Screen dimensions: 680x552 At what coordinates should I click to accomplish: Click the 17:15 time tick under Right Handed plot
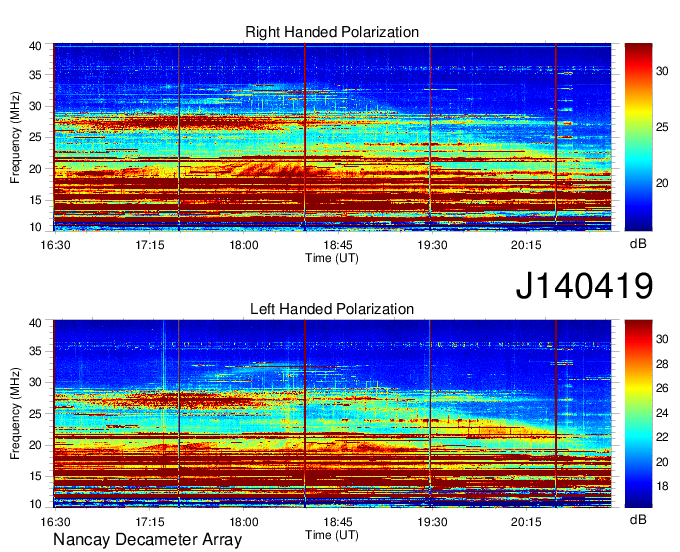click(150, 245)
